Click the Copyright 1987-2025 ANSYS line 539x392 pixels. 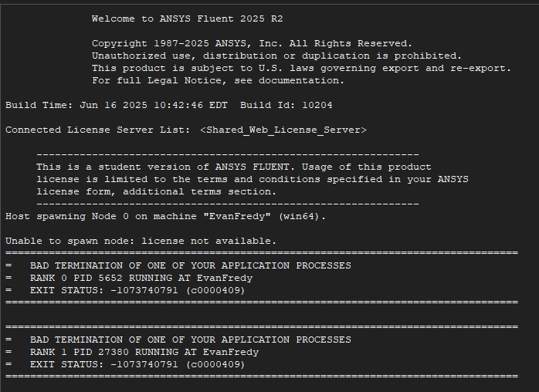tap(252, 43)
